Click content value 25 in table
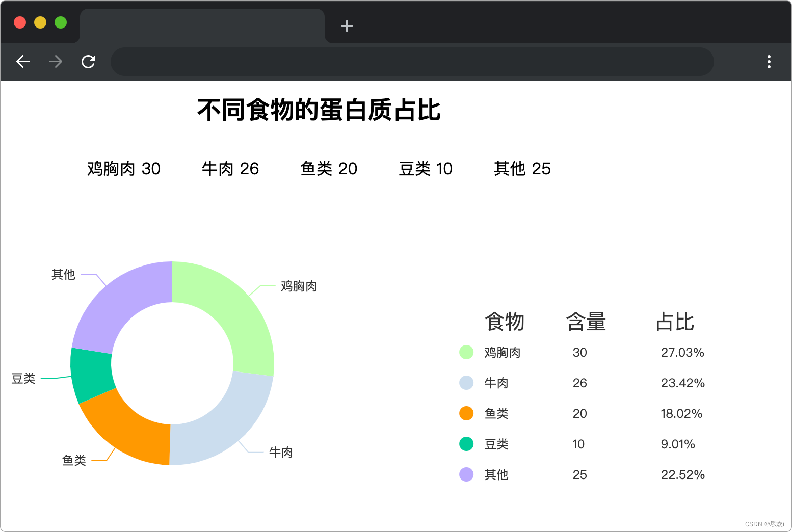Viewport: 792px width, 532px height. tap(580, 475)
